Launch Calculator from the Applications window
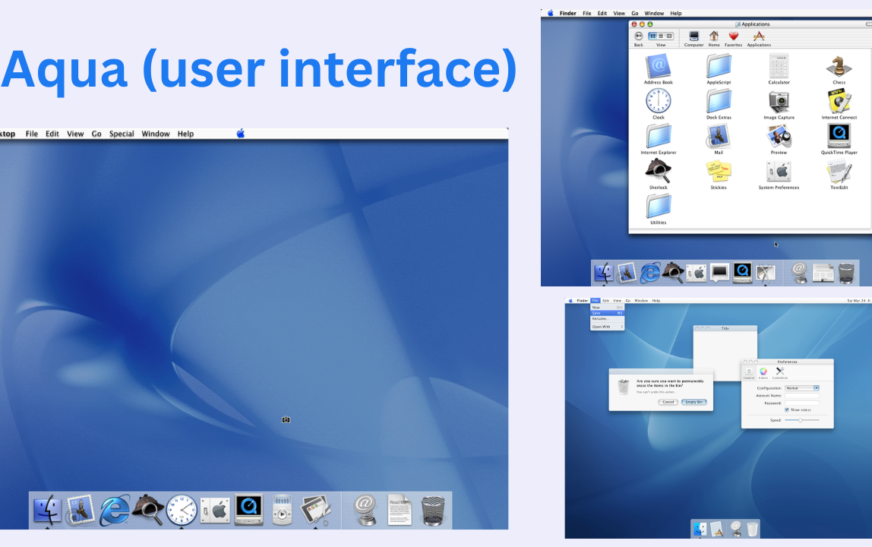872x547 pixels. [779, 67]
